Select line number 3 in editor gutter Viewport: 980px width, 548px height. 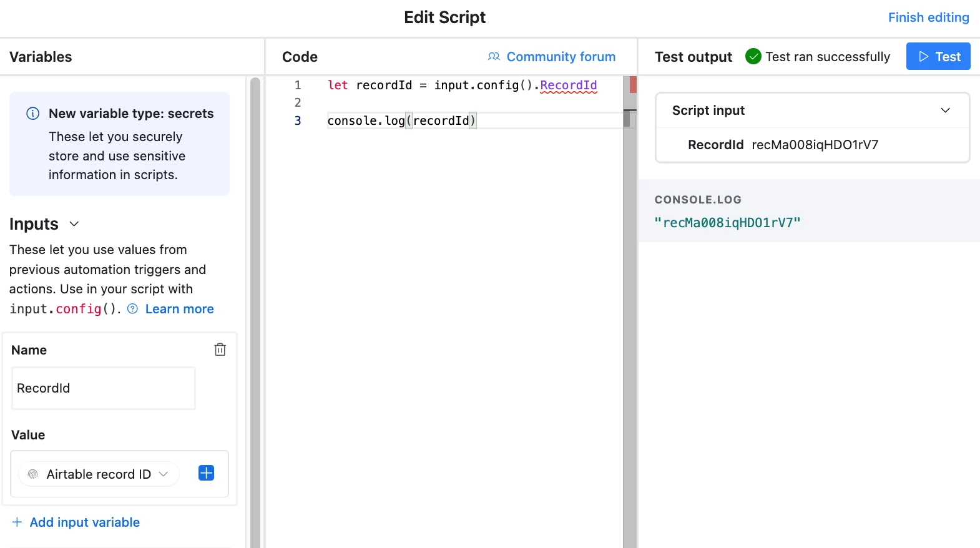pos(298,120)
